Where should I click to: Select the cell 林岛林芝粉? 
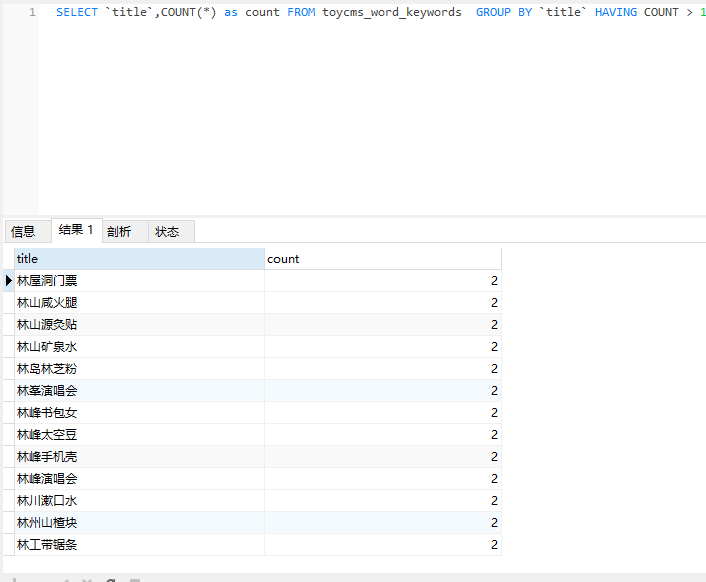pyautogui.click(x=139, y=369)
